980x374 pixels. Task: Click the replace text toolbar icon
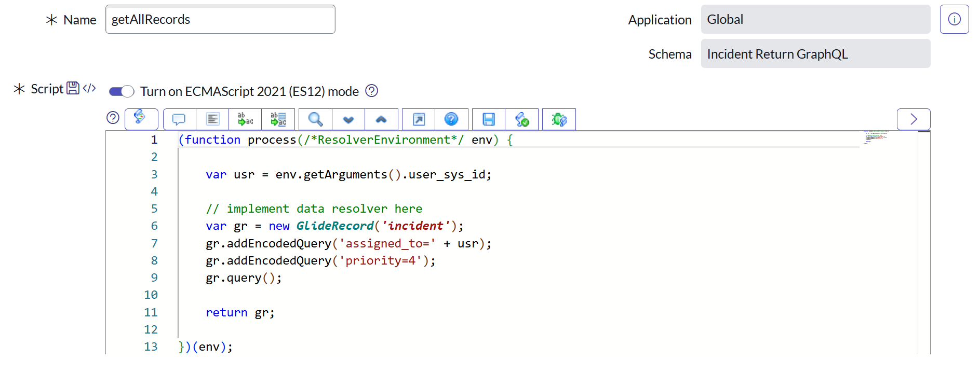(245, 119)
